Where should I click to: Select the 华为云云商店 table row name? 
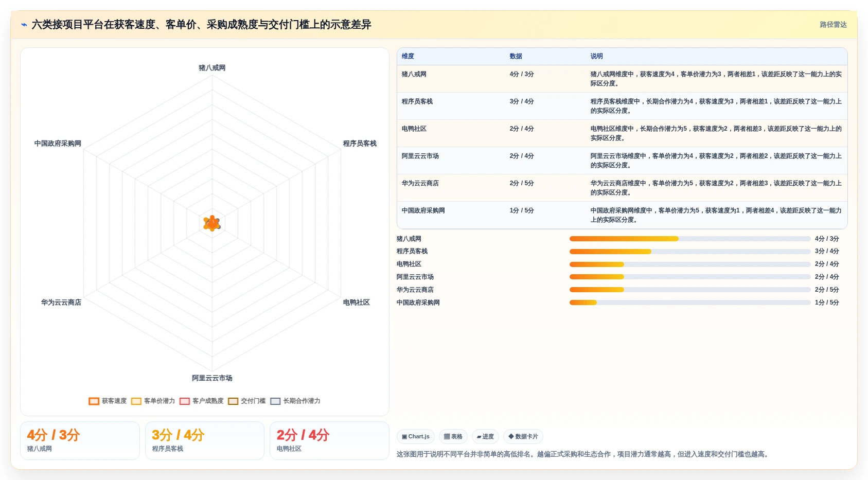pyautogui.click(x=420, y=184)
